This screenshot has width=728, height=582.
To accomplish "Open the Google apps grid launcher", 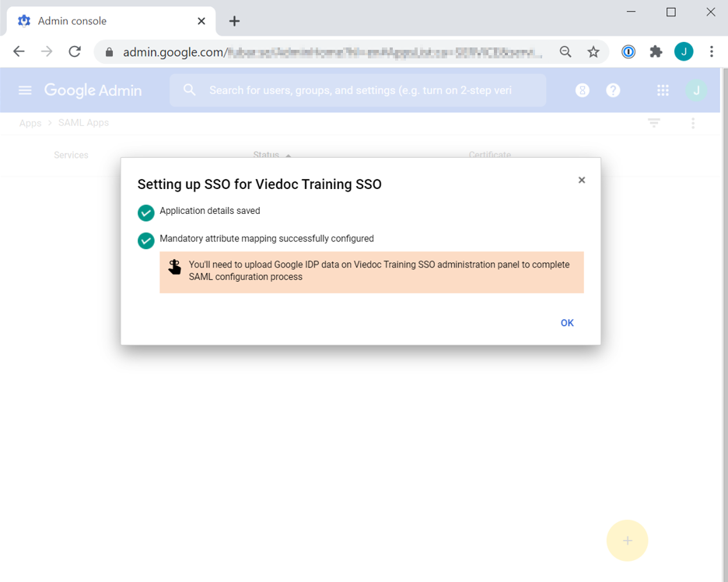I will pos(663,90).
